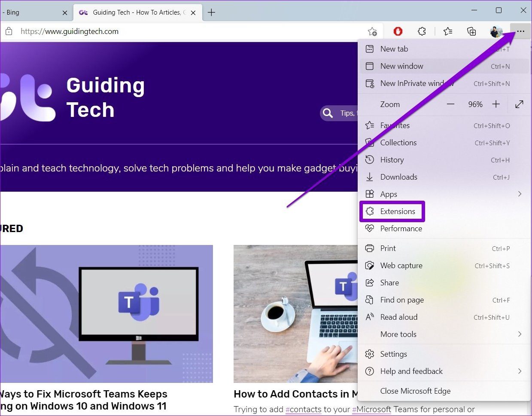Start Web capture from the menu
This screenshot has height=416, width=532.
(x=444, y=266)
